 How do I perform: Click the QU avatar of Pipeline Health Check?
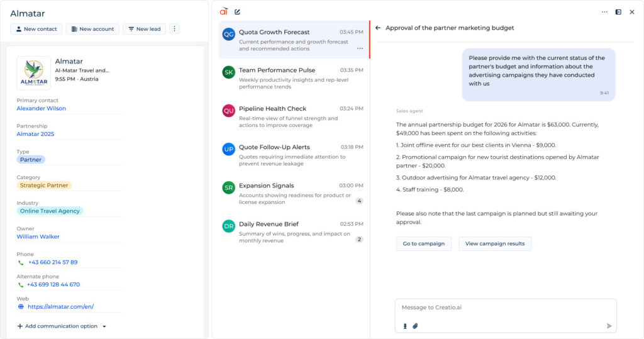(x=229, y=111)
